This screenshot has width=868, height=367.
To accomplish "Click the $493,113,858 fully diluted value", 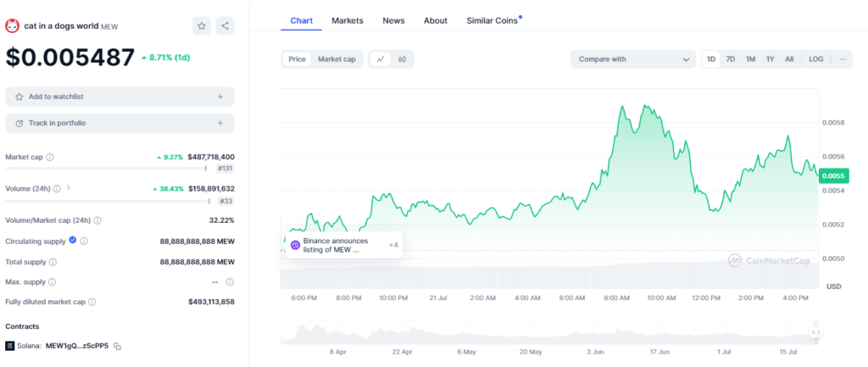I will (211, 303).
